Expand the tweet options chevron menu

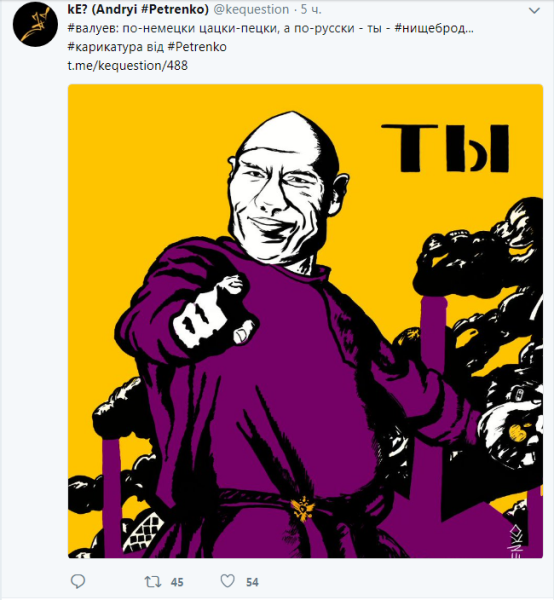click(x=534, y=11)
